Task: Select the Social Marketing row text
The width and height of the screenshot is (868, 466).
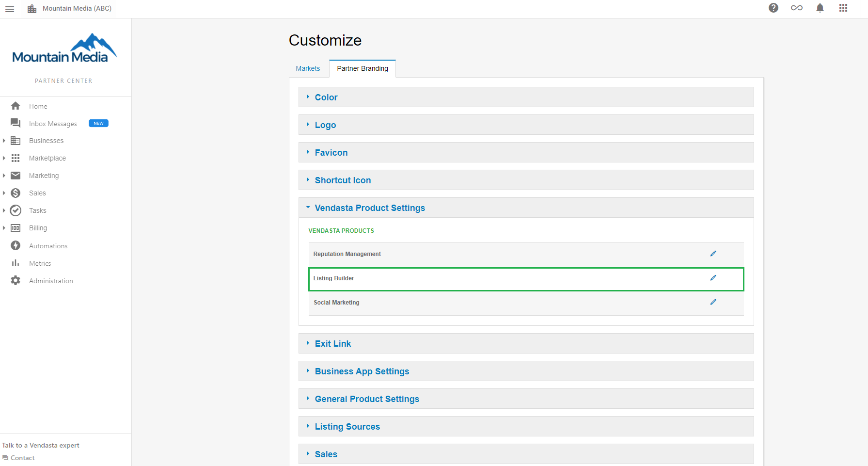Action: click(336, 303)
